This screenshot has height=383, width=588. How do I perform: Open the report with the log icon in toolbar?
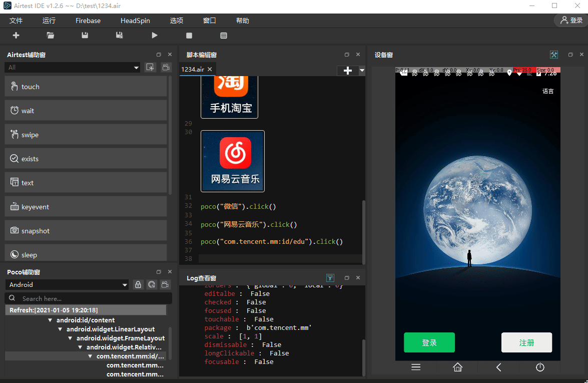click(224, 35)
